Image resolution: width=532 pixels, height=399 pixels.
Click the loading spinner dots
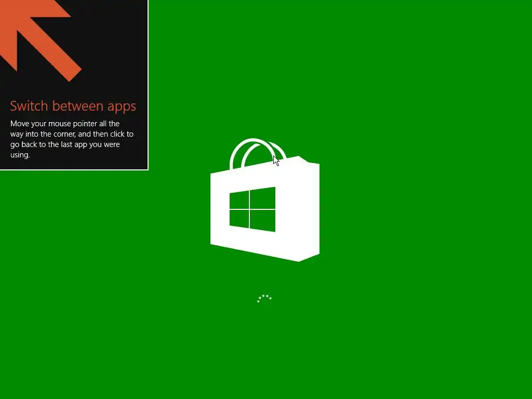[264, 298]
